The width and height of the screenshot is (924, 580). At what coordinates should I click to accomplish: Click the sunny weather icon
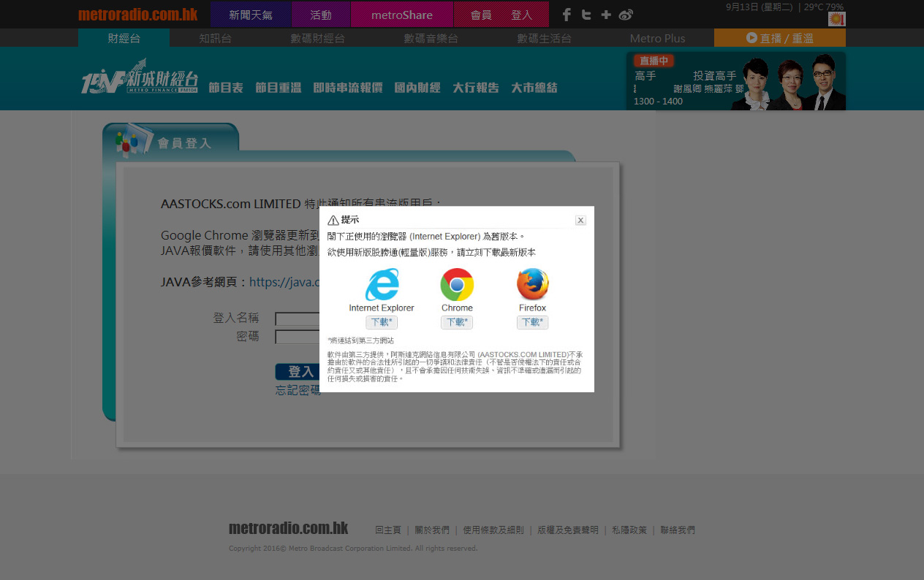[836, 19]
